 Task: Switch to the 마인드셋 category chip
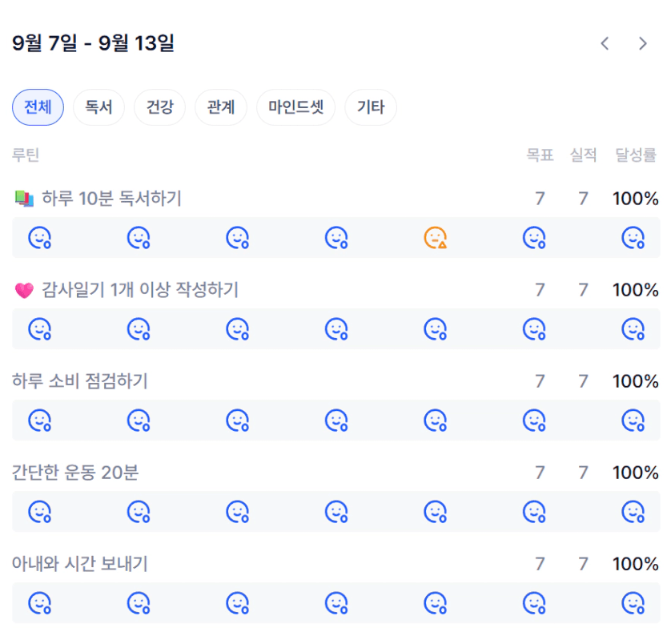(295, 107)
